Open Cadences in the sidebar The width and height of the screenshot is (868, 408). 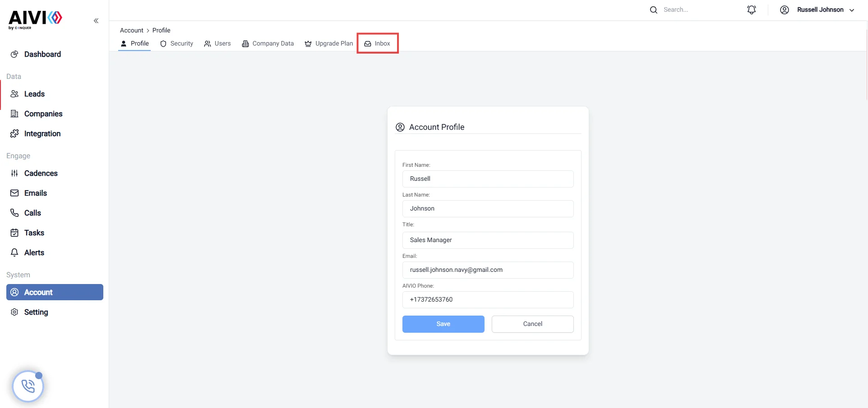tap(41, 173)
